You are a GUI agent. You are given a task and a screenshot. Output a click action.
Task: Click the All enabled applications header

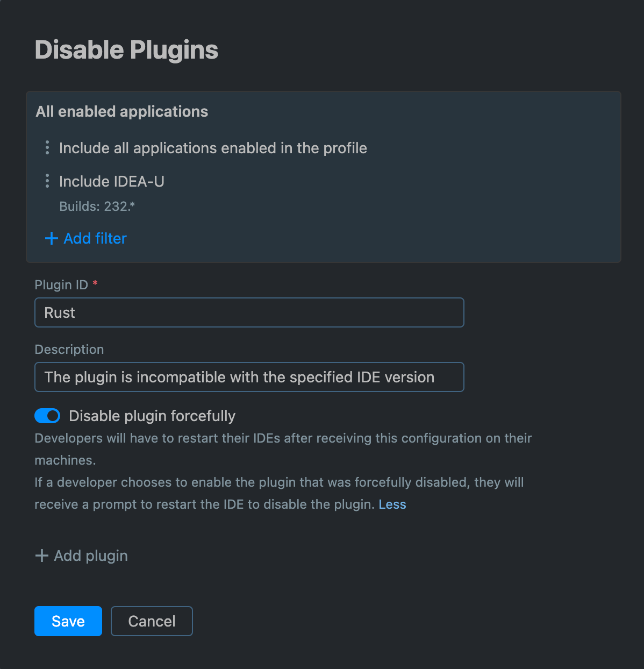(x=121, y=111)
